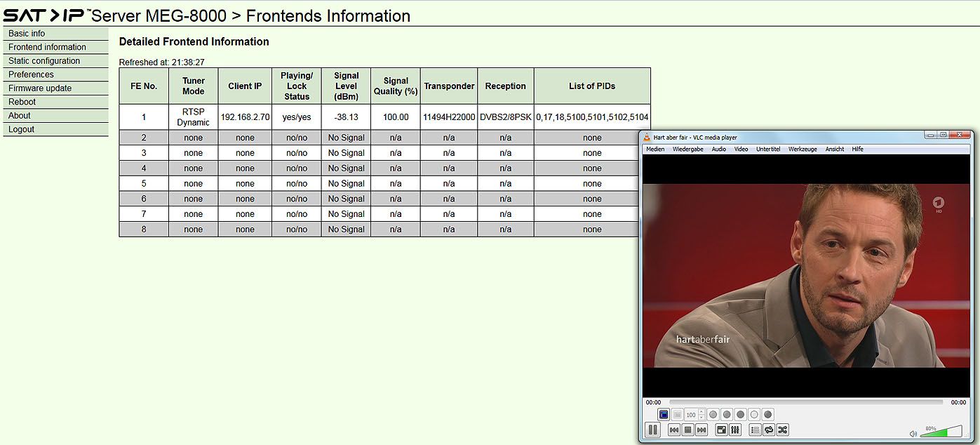Click the Reception column header
This screenshot has width=980, height=445.
(506, 86)
